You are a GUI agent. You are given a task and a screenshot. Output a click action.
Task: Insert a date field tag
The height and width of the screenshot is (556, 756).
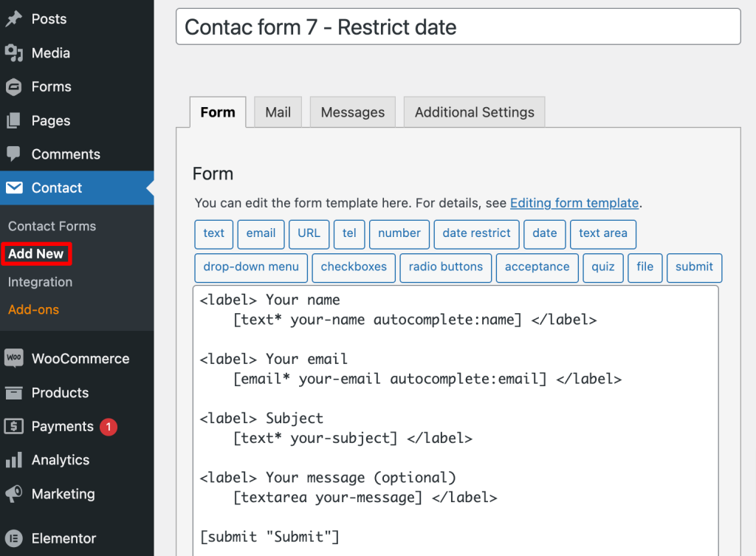545,234
